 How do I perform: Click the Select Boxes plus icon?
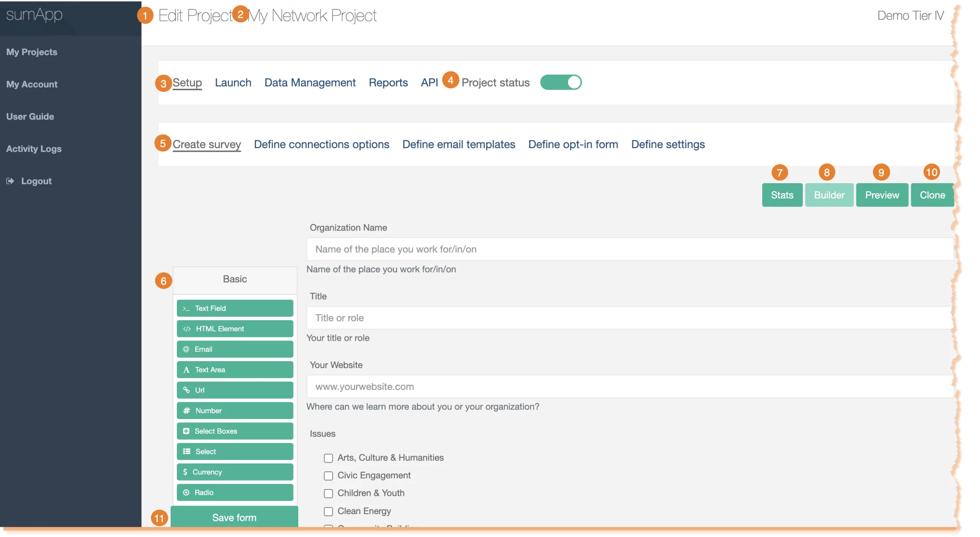coord(186,431)
